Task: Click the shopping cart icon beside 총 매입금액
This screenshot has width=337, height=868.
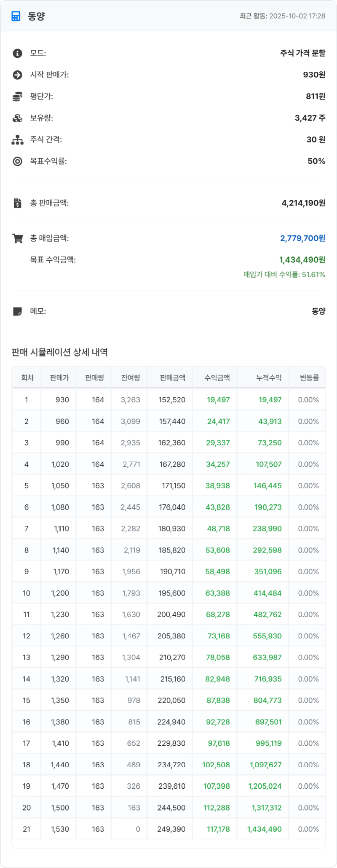Action: 17,238
